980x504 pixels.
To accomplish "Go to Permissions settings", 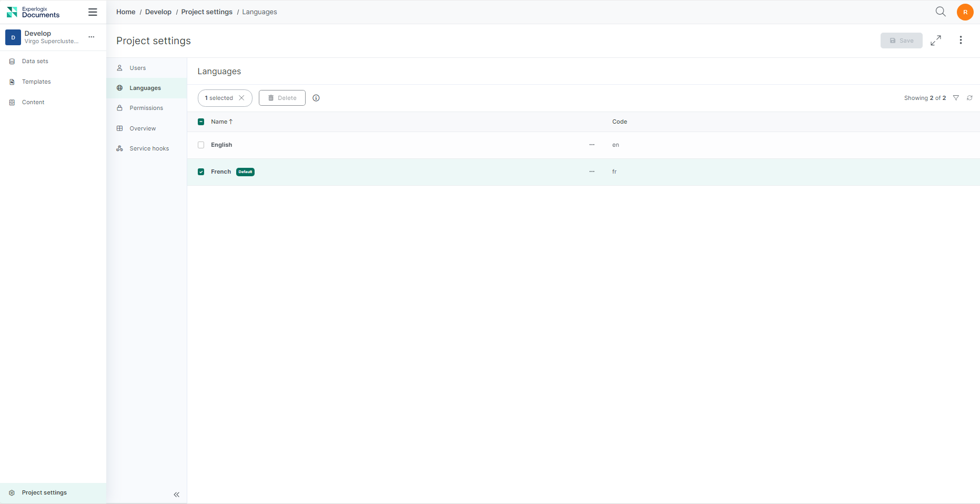I will point(146,108).
